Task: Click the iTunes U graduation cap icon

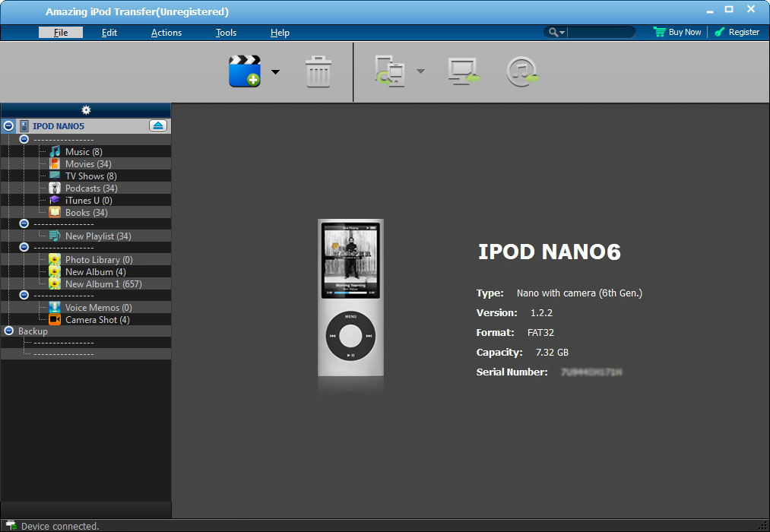Action: [55, 200]
